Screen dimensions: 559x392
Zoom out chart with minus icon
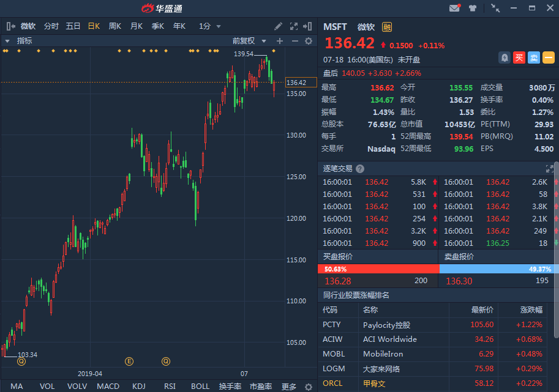(x=295, y=41)
